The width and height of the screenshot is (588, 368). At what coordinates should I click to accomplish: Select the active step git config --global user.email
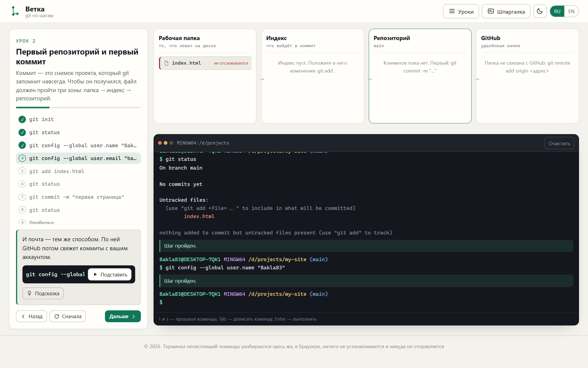(x=78, y=158)
